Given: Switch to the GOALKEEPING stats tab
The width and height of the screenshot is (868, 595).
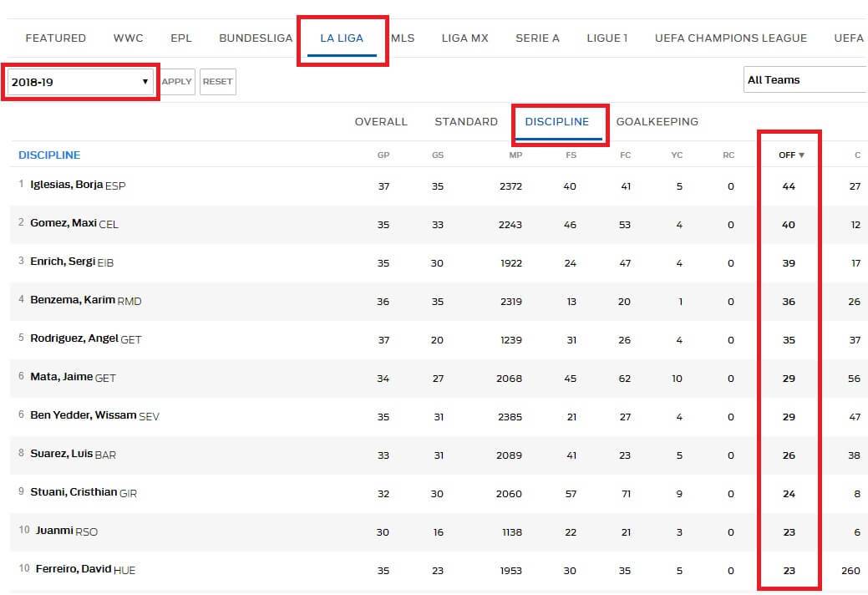Looking at the screenshot, I should pos(657,122).
